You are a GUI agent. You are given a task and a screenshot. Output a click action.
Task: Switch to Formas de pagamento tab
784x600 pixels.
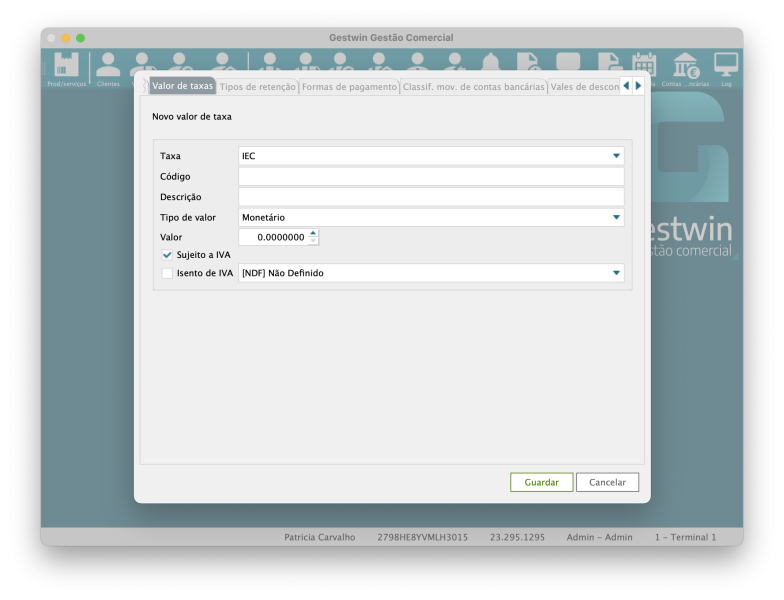point(349,87)
